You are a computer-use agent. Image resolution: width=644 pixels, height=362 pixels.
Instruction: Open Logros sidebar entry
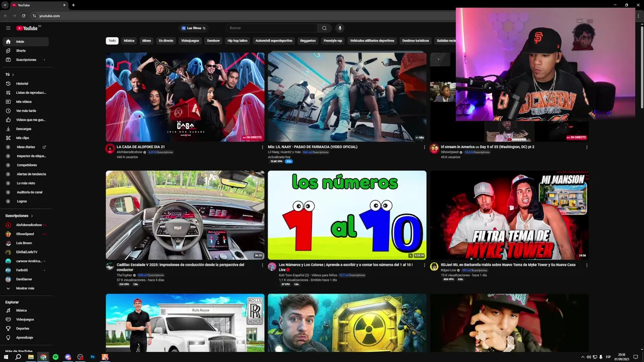point(25,201)
